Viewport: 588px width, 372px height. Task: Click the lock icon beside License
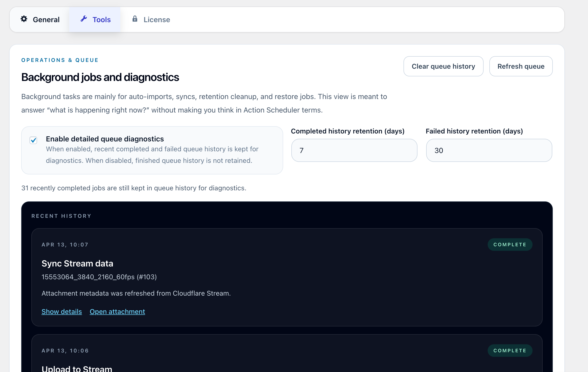[x=135, y=19]
